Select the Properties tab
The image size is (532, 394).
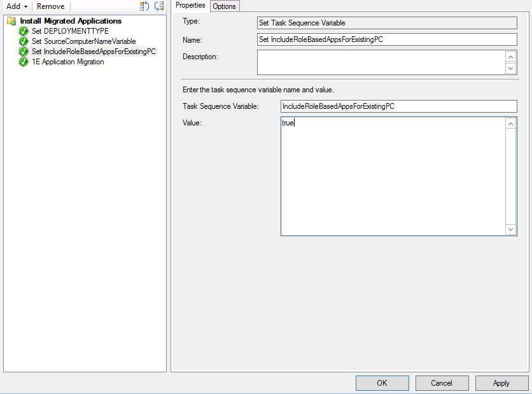[x=190, y=6]
